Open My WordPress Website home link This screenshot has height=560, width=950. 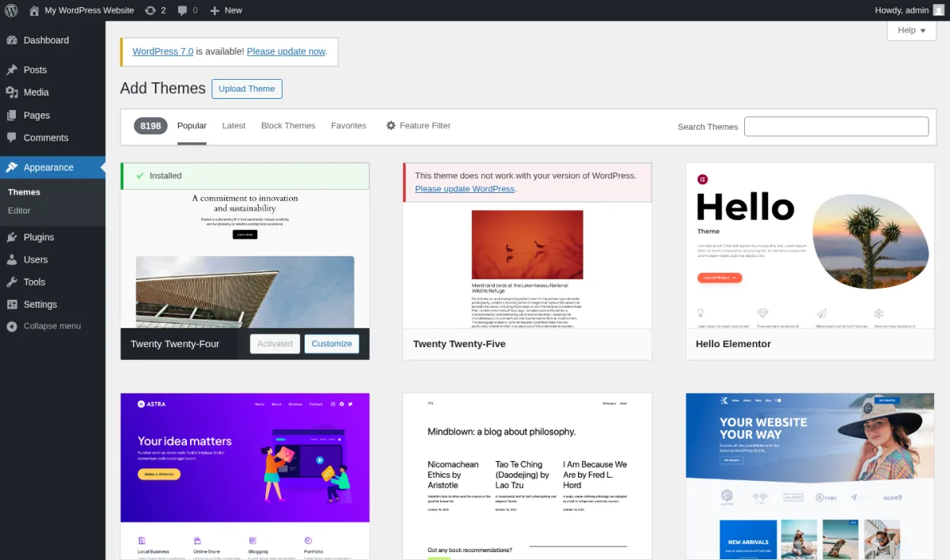pos(82,10)
